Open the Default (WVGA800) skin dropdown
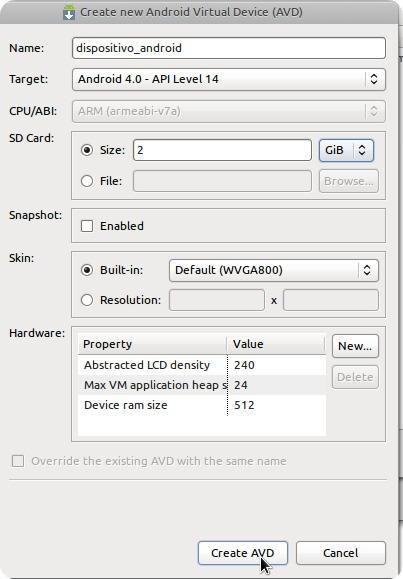The image size is (403, 579). pyautogui.click(x=273, y=270)
